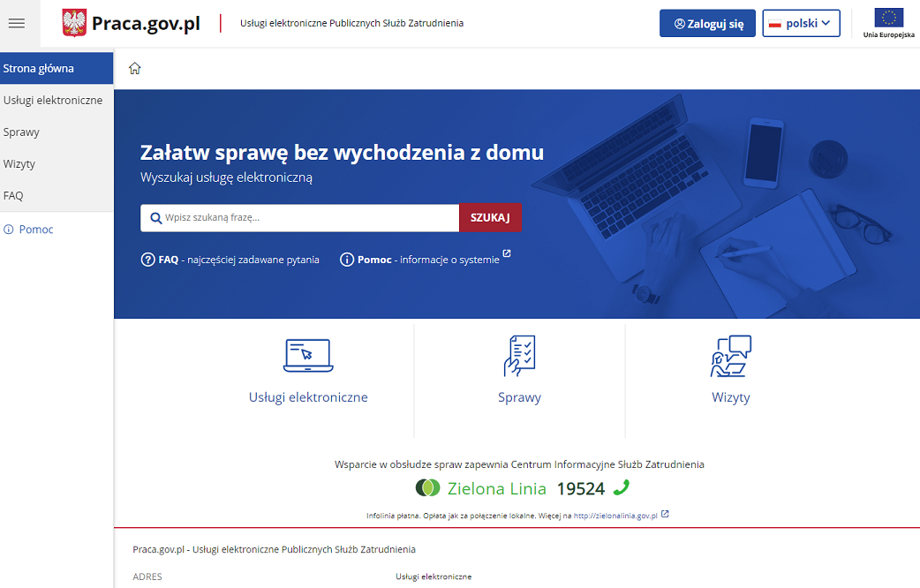Click the footer Usługi elektroniczne heading

click(434, 577)
